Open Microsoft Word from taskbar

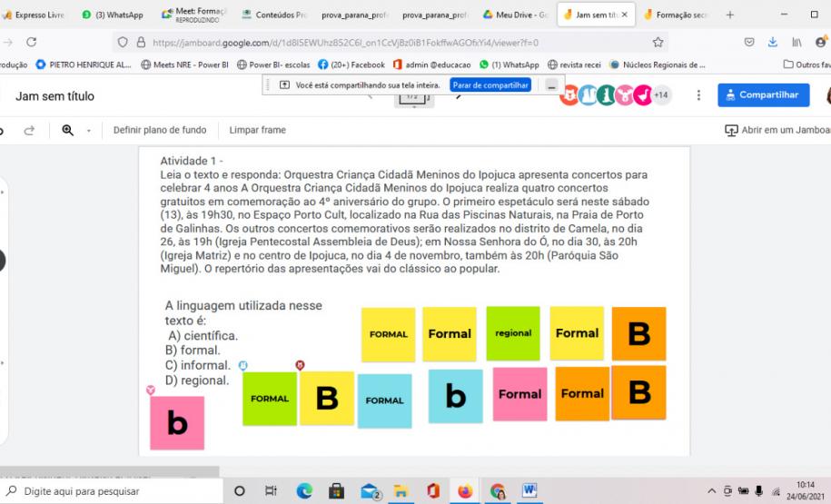pos(529,491)
